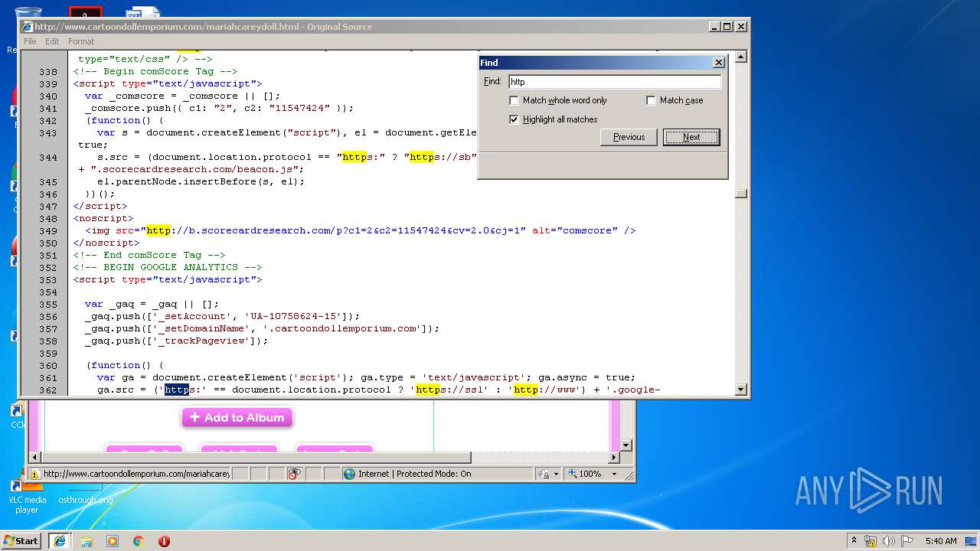Open Windows Explorer from taskbar
The image size is (980, 551).
pos(87,540)
